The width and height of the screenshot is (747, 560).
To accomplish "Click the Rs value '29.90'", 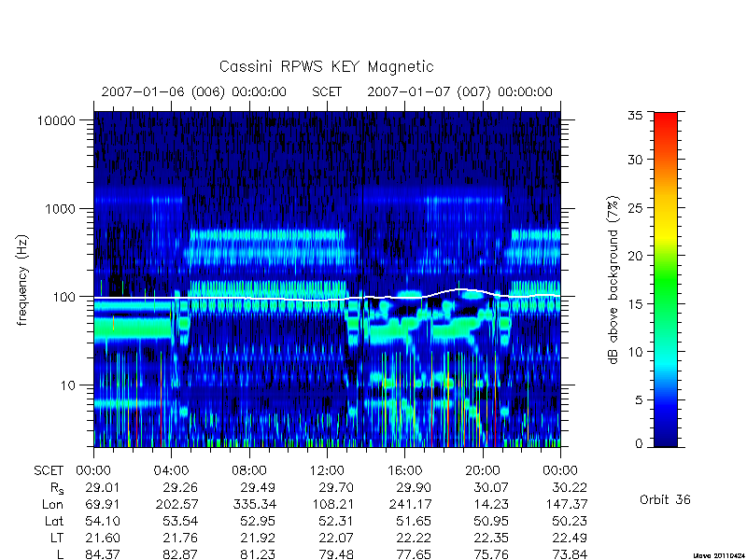I will click(x=414, y=487).
